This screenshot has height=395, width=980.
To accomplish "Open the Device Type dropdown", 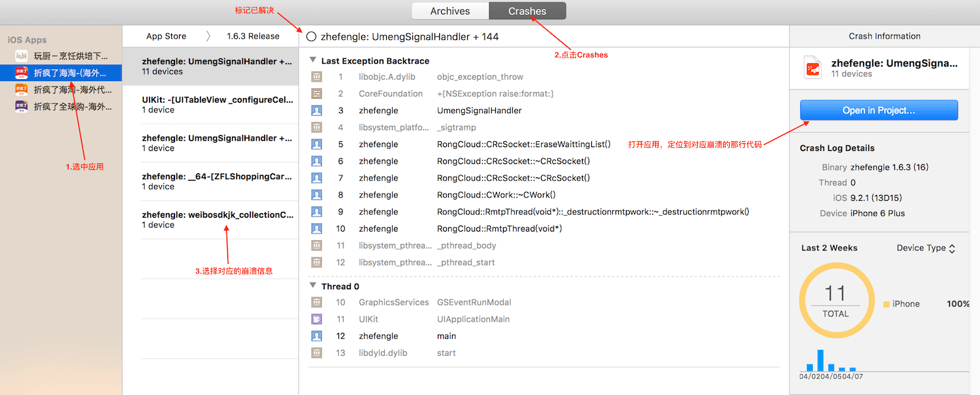I will click(x=926, y=248).
